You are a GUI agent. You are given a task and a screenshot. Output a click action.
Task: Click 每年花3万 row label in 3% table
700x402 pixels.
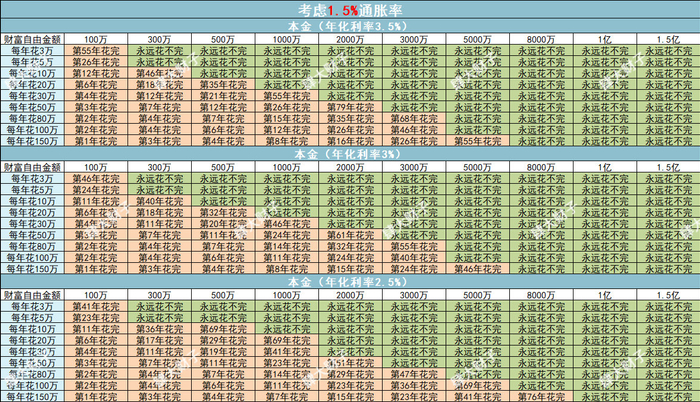32,179
